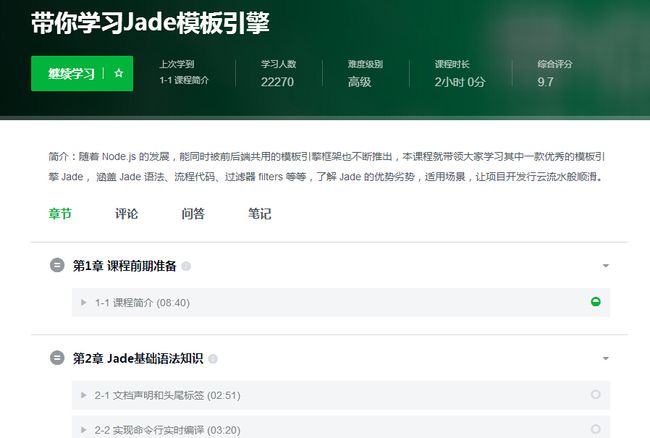Open the 问答 tab
Viewport: 650px width, 438px height.
click(193, 214)
